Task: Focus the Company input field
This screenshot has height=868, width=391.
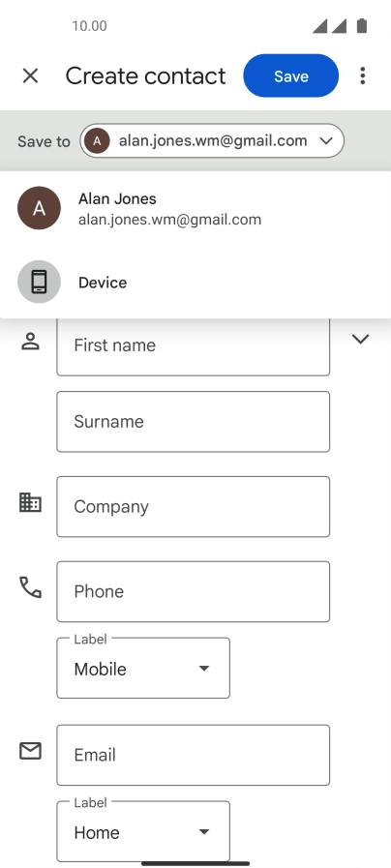Action: (x=194, y=506)
